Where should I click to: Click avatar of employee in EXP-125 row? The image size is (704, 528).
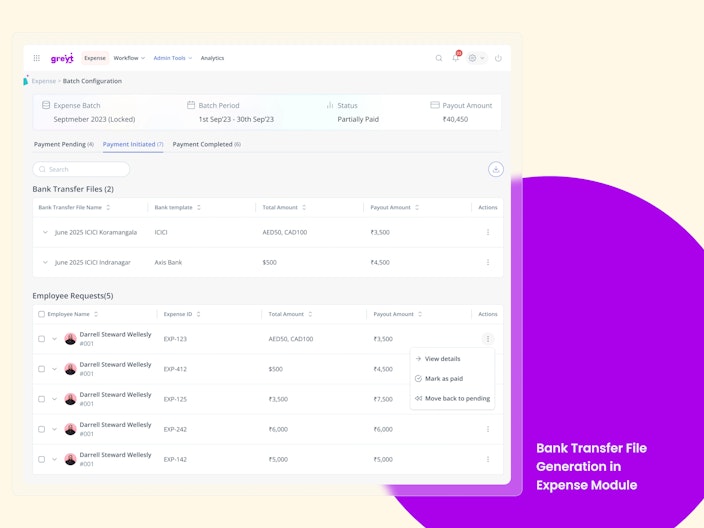coord(70,399)
